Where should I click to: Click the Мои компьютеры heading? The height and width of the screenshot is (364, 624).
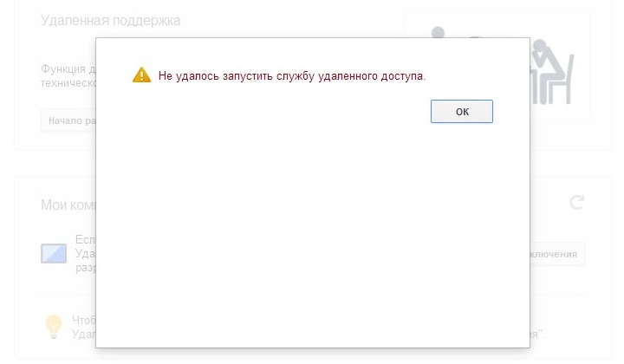point(68,205)
